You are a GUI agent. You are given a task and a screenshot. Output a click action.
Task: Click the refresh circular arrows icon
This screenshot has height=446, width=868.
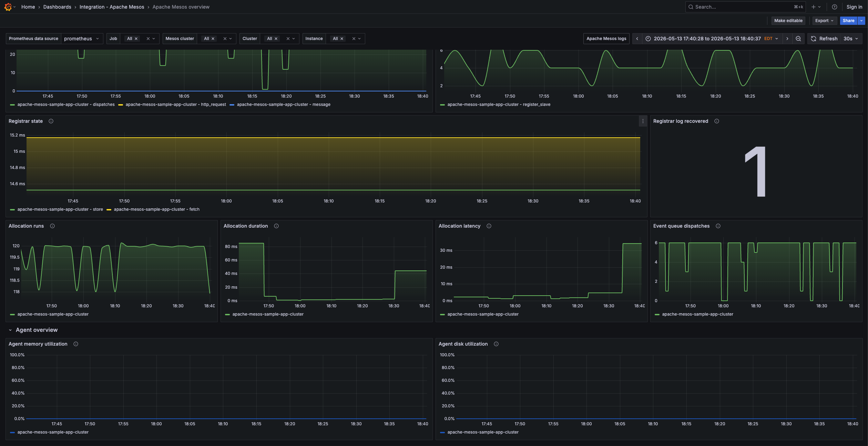813,39
